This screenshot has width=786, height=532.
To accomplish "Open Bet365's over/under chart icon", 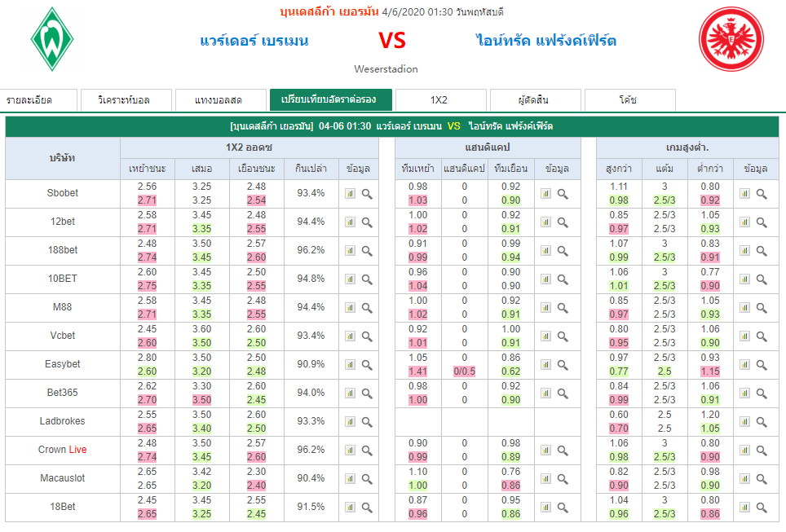I will [745, 394].
